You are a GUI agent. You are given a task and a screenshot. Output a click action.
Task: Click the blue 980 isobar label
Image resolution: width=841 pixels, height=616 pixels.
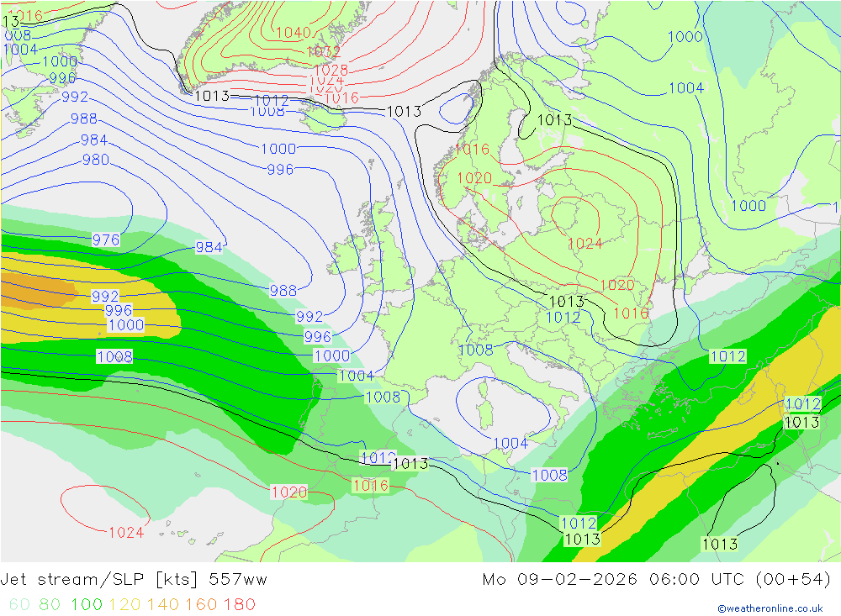pyautogui.click(x=96, y=160)
